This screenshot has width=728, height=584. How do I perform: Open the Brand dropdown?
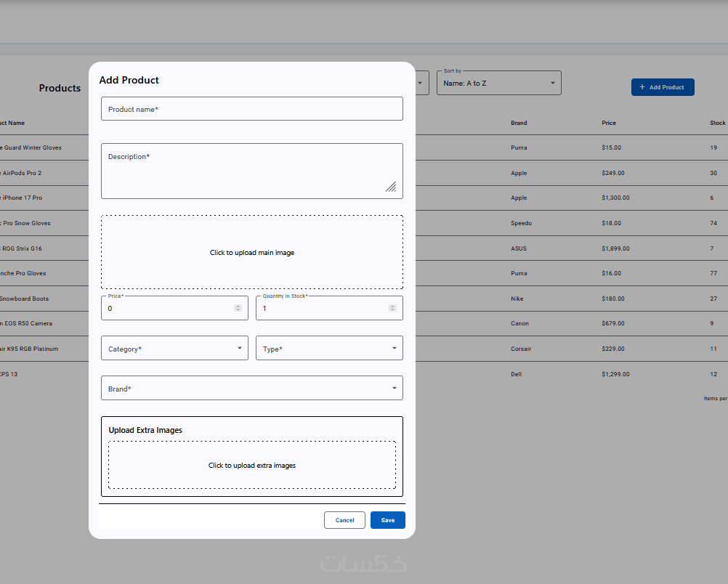point(251,388)
